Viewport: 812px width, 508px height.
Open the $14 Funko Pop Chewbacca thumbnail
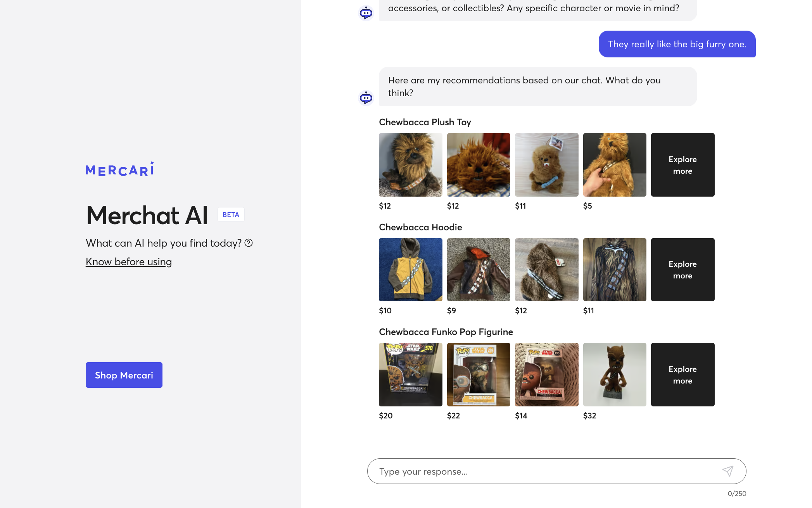pos(546,375)
